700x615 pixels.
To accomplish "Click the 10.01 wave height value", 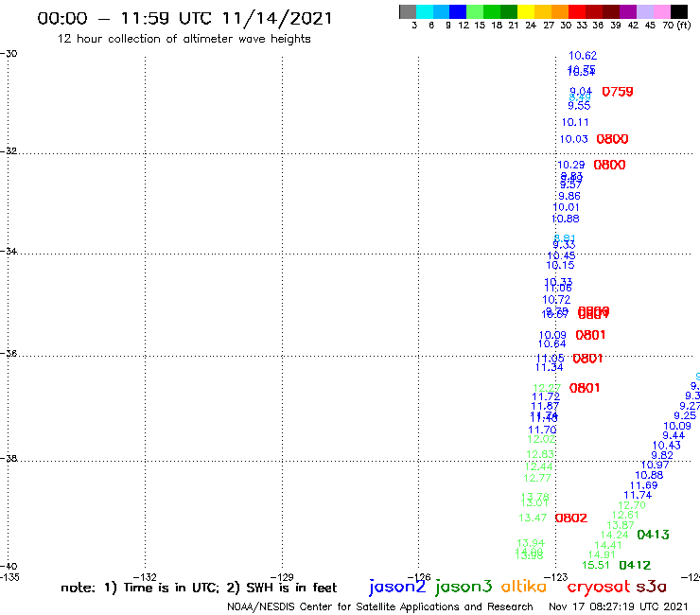I will 566,207.
